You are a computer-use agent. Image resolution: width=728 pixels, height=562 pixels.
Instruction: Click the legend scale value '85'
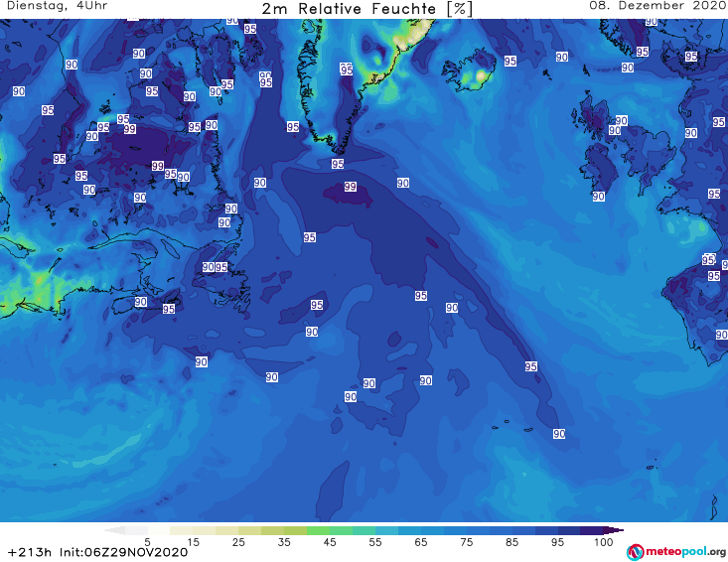click(512, 542)
